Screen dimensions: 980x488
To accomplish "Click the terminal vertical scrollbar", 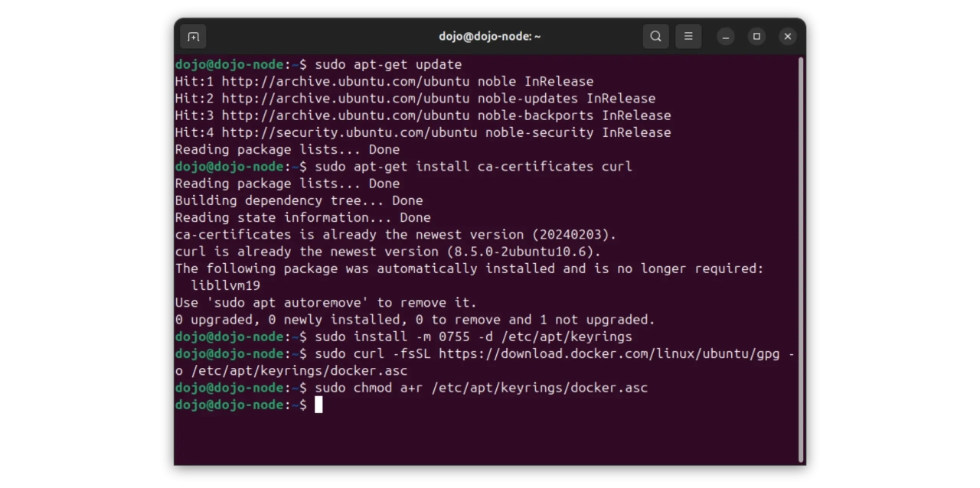I will 801,260.
